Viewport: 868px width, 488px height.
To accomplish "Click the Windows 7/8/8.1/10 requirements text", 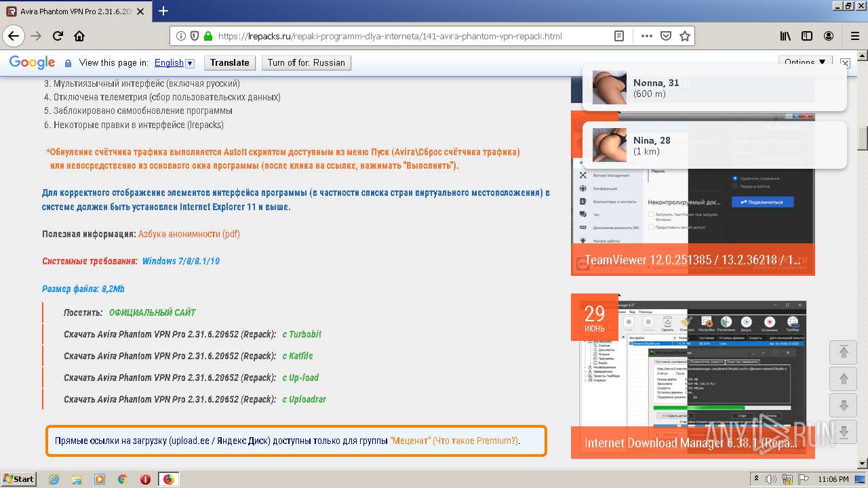I will tap(181, 261).
